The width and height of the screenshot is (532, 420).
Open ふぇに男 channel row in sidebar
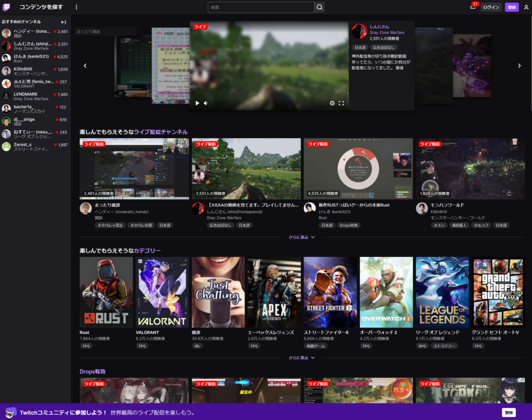tap(35, 84)
